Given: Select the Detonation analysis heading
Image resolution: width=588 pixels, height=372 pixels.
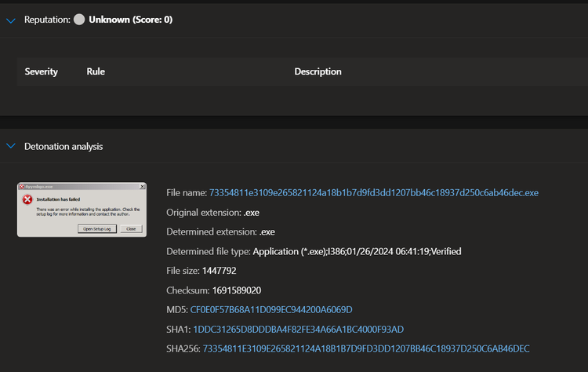Looking at the screenshot, I should pyautogui.click(x=64, y=147).
